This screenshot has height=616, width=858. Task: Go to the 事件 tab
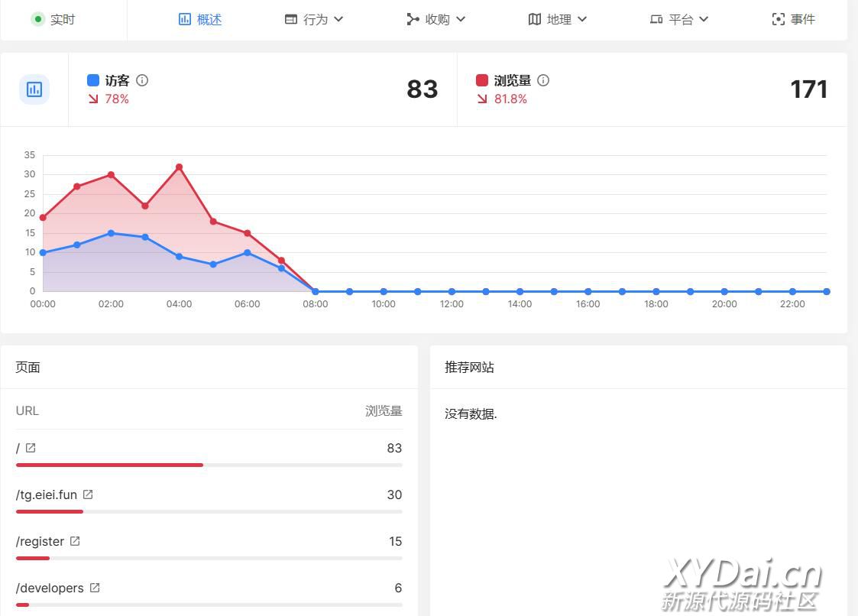click(794, 19)
